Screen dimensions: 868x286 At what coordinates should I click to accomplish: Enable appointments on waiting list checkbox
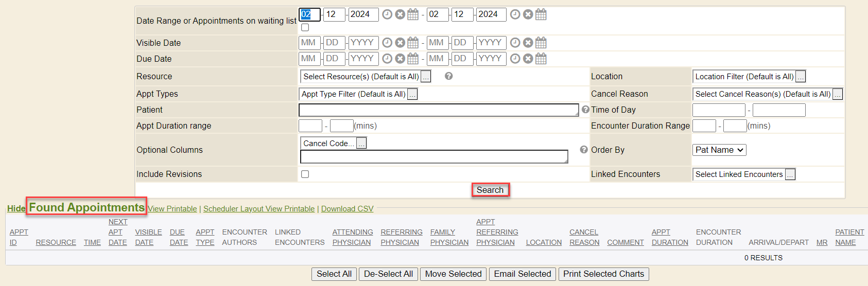coord(305,27)
